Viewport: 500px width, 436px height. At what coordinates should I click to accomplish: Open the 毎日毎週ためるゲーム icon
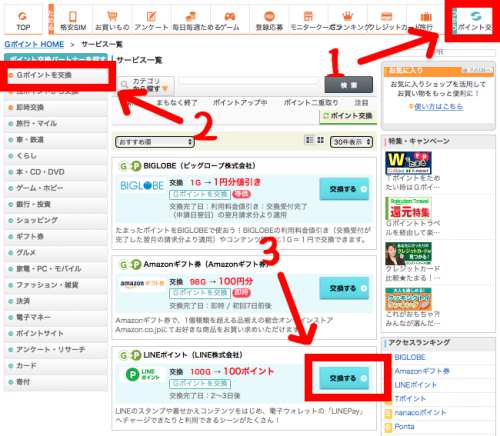tap(191, 16)
